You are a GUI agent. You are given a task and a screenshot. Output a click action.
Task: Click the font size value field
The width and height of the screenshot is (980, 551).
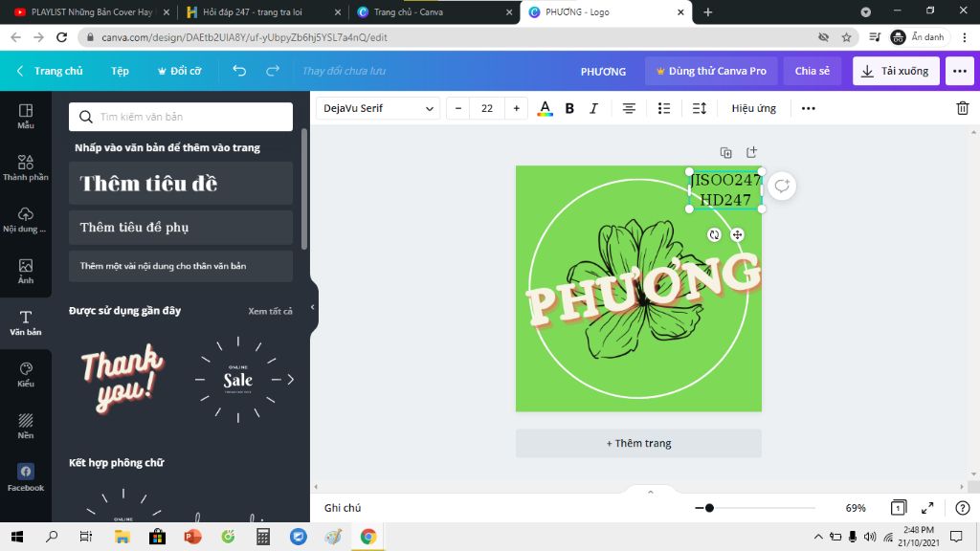point(487,109)
